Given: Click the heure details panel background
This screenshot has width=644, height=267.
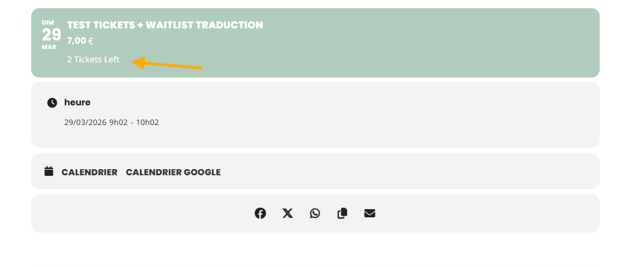Looking at the screenshot, I should click(315, 115).
